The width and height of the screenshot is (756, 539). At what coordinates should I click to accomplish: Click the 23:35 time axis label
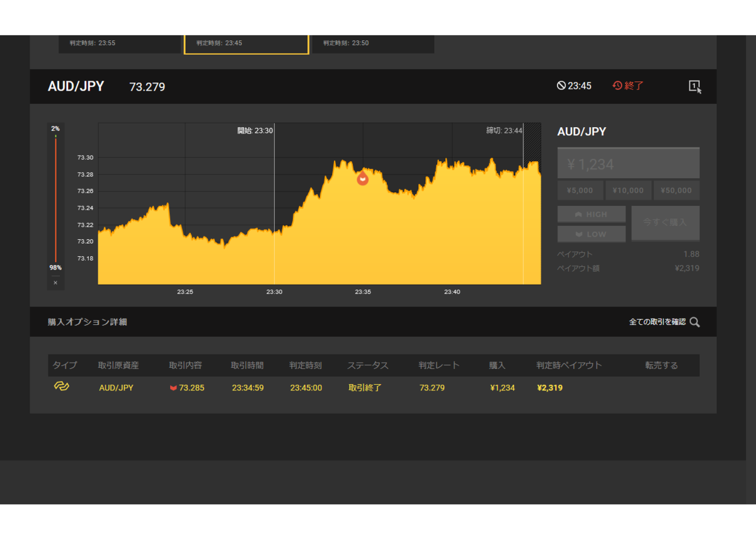click(x=363, y=292)
